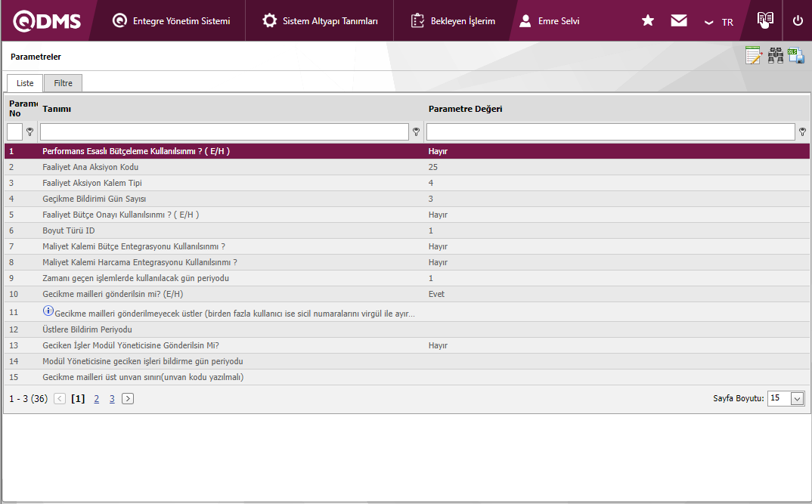Viewport: 812px width, 504px height.
Task: Switch to the Filtre tab
Action: (x=63, y=83)
